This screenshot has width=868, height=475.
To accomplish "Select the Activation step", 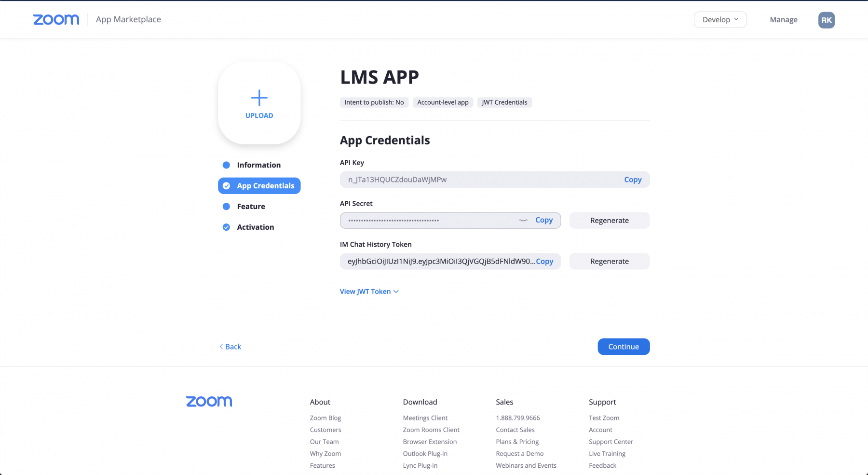I will click(256, 227).
